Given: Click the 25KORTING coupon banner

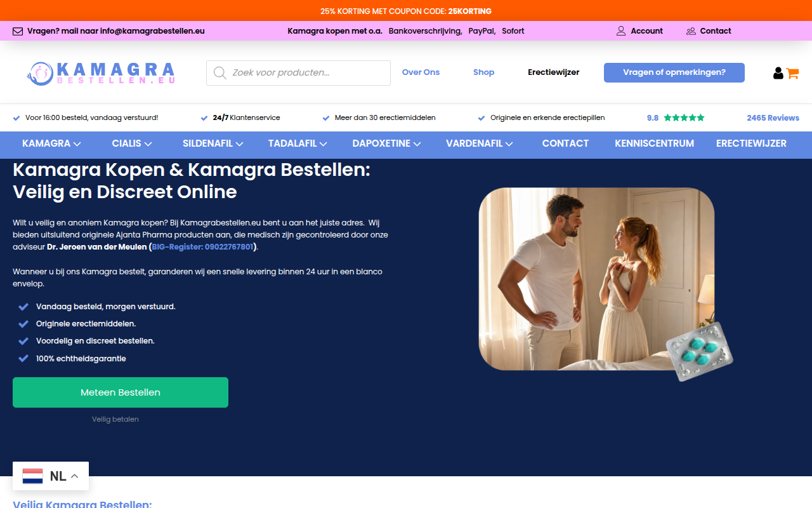Looking at the screenshot, I should click(406, 11).
